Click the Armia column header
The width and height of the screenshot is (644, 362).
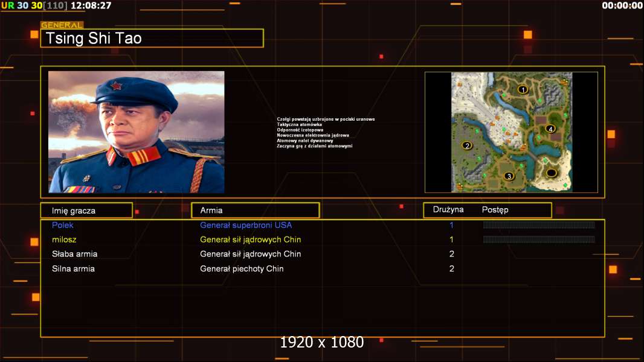coord(256,211)
